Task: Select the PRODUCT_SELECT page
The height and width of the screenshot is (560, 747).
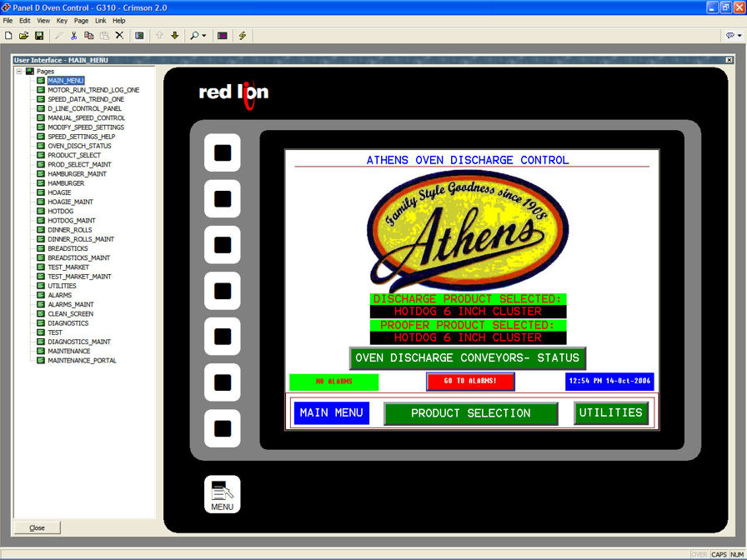Action: point(74,155)
